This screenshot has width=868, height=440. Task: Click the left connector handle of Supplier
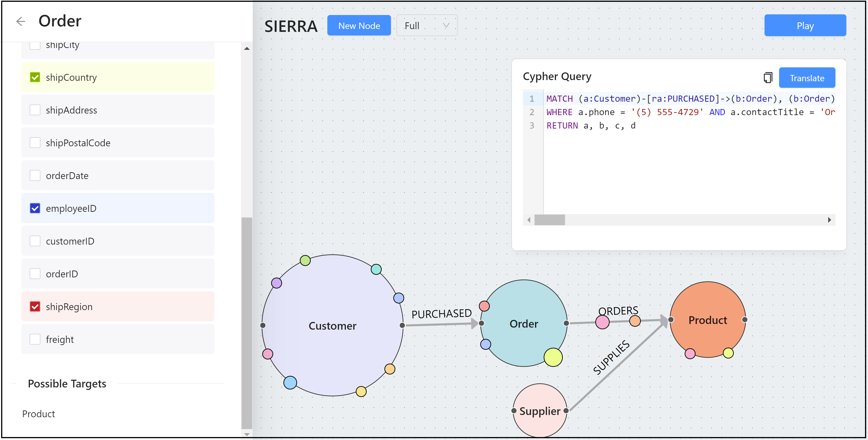[x=514, y=410]
